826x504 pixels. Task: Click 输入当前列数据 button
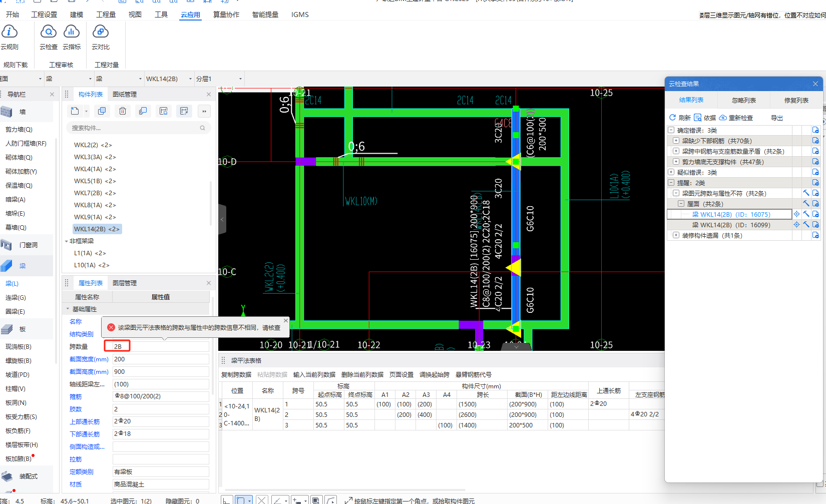coord(314,374)
